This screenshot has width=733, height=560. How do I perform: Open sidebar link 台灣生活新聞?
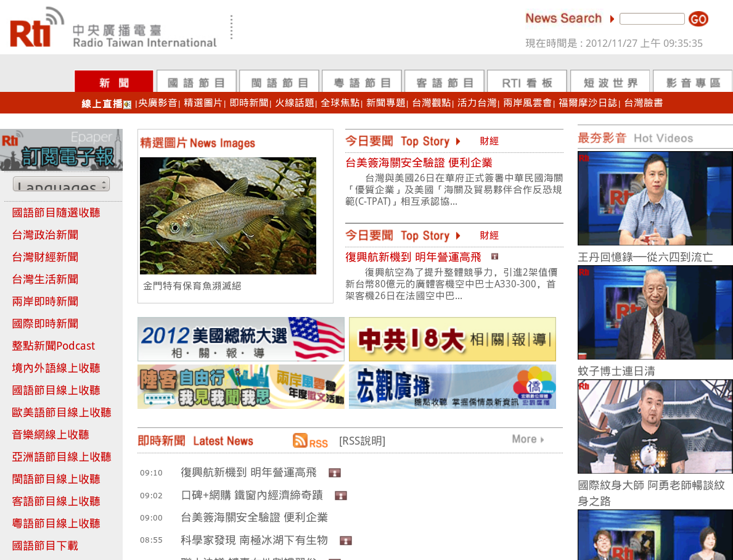pyautogui.click(x=46, y=279)
